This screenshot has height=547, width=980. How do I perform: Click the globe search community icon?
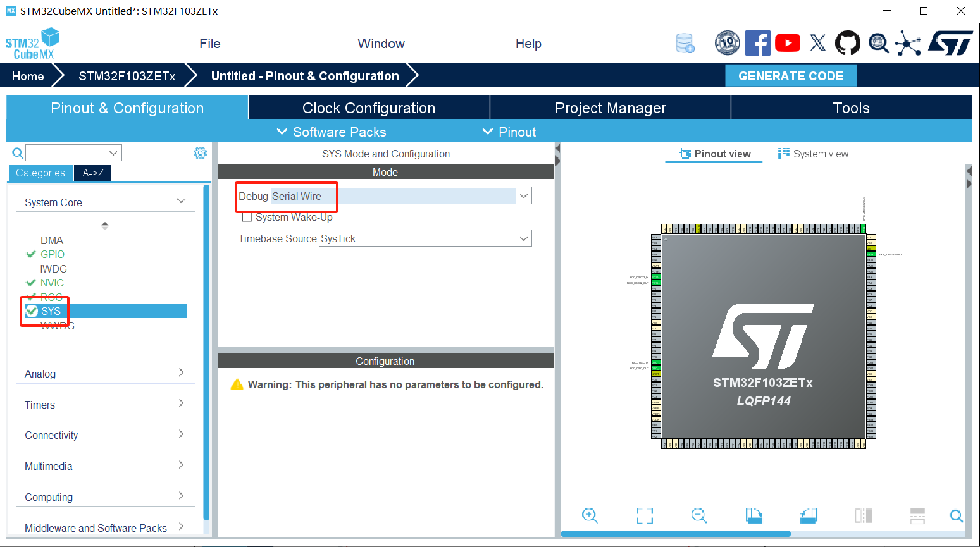tap(878, 43)
